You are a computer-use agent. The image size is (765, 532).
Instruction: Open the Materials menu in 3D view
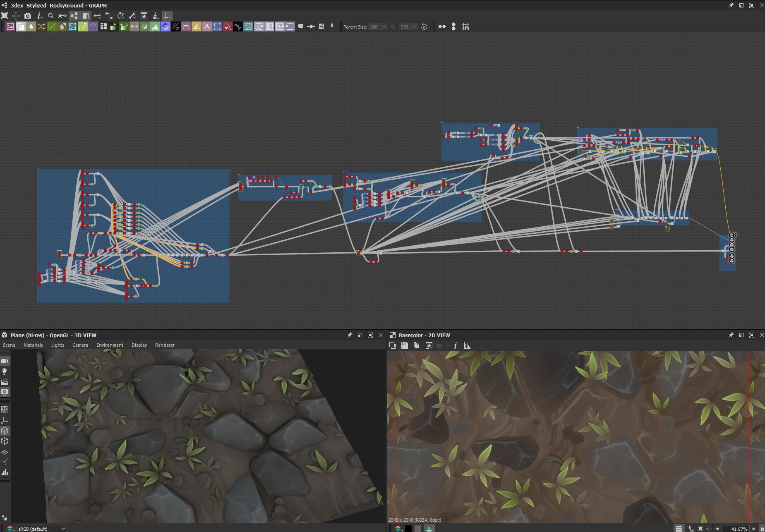[x=33, y=345]
